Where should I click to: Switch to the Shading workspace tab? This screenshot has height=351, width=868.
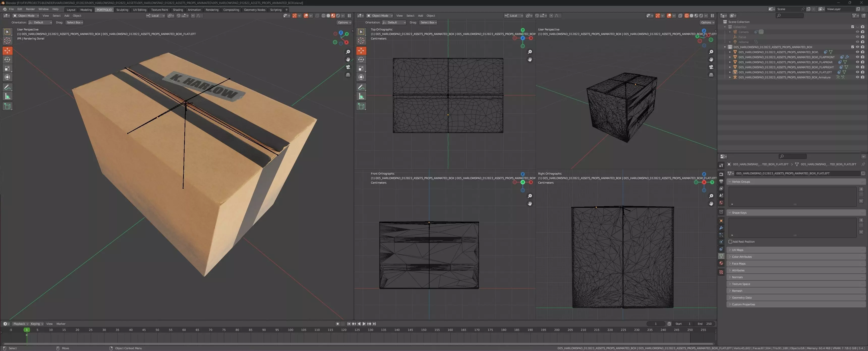pyautogui.click(x=178, y=10)
